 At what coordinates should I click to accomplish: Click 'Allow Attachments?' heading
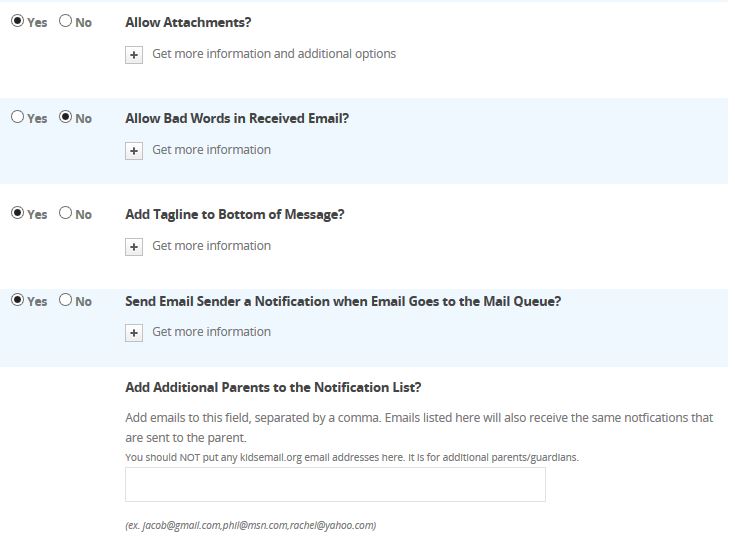pyautogui.click(x=188, y=22)
